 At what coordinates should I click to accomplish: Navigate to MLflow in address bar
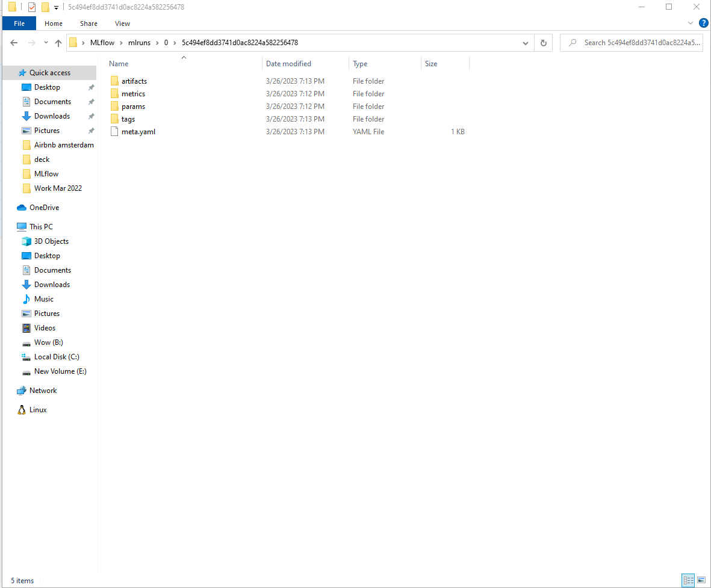(102, 43)
